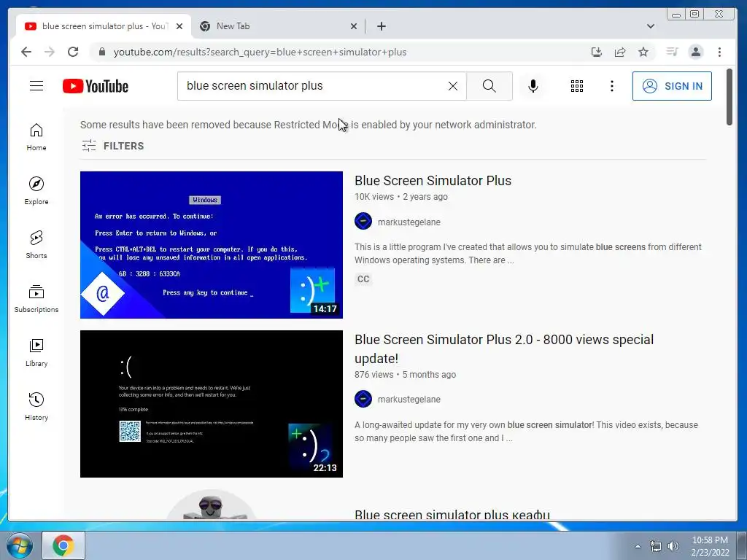
Task: Click the Chrome address bar URL
Action: point(260,52)
